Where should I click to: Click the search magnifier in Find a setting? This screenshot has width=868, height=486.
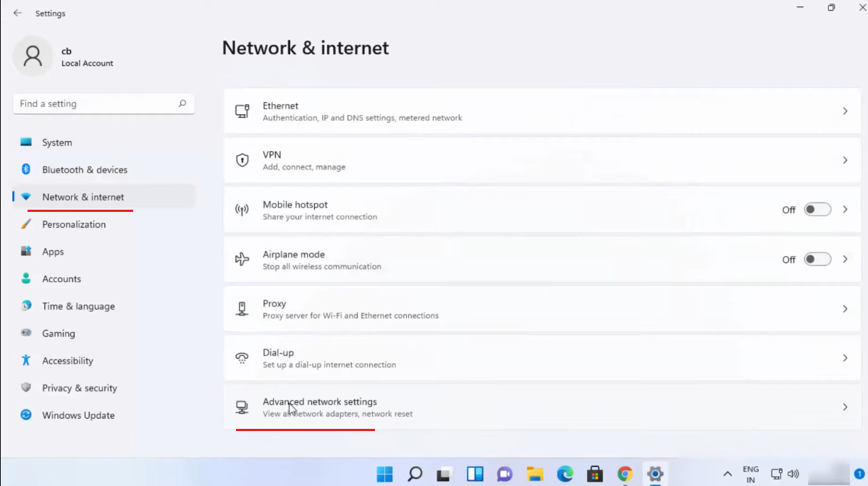click(182, 103)
